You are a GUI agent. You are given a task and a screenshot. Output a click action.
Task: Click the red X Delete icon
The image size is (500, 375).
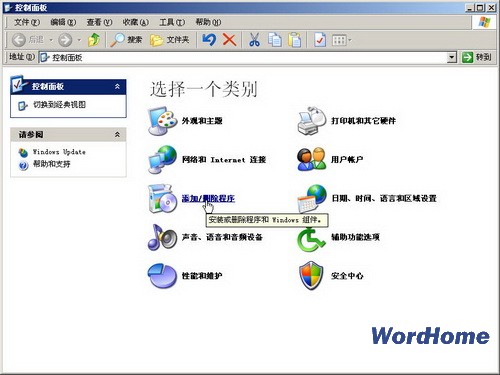pos(229,40)
